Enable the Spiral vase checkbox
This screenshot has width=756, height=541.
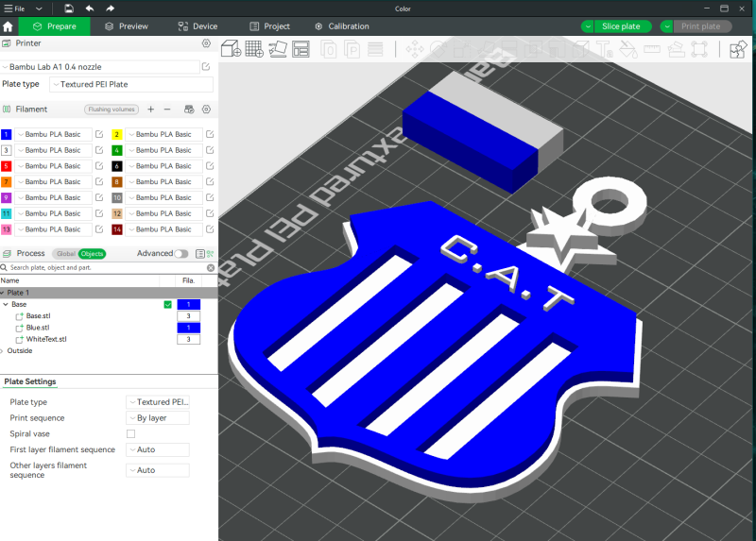click(131, 433)
